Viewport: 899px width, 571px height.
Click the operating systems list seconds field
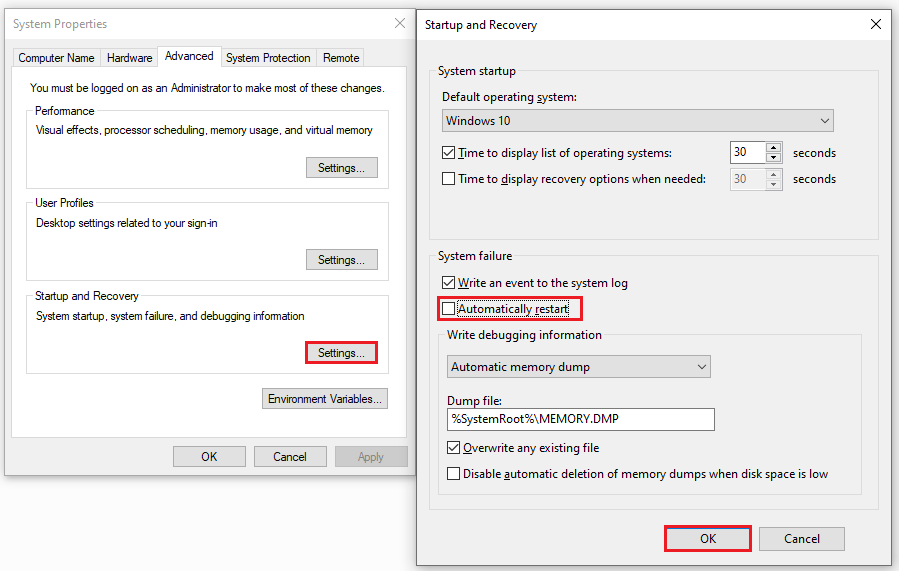pos(748,152)
